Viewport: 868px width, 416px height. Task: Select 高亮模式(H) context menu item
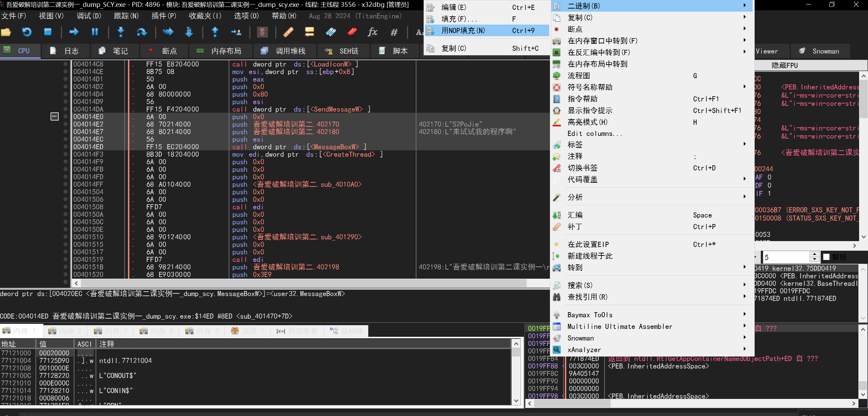[x=652, y=122]
